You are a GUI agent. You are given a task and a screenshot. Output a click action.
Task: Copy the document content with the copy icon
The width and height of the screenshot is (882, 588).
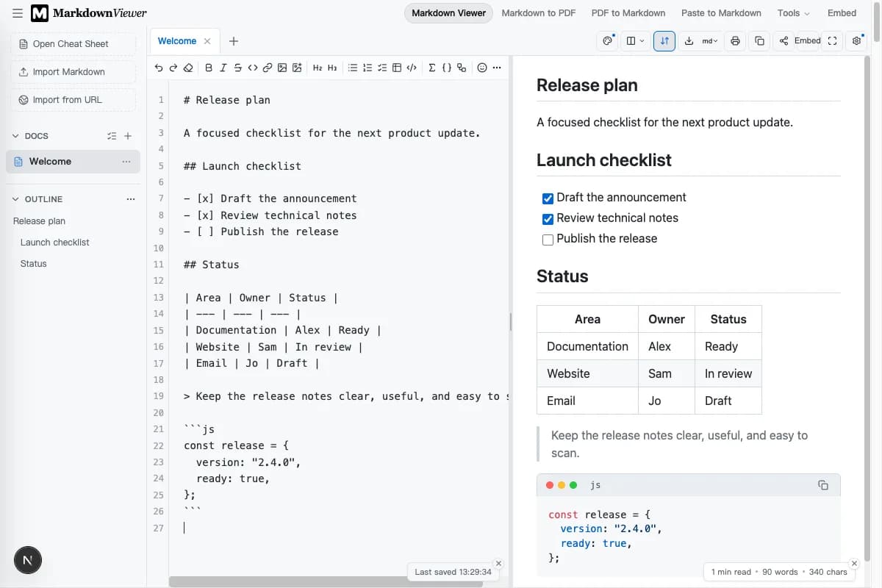click(760, 41)
